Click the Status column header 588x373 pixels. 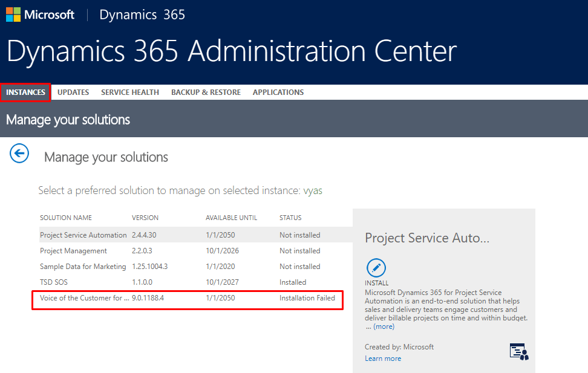pyautogui.click(x=290, y=218)
